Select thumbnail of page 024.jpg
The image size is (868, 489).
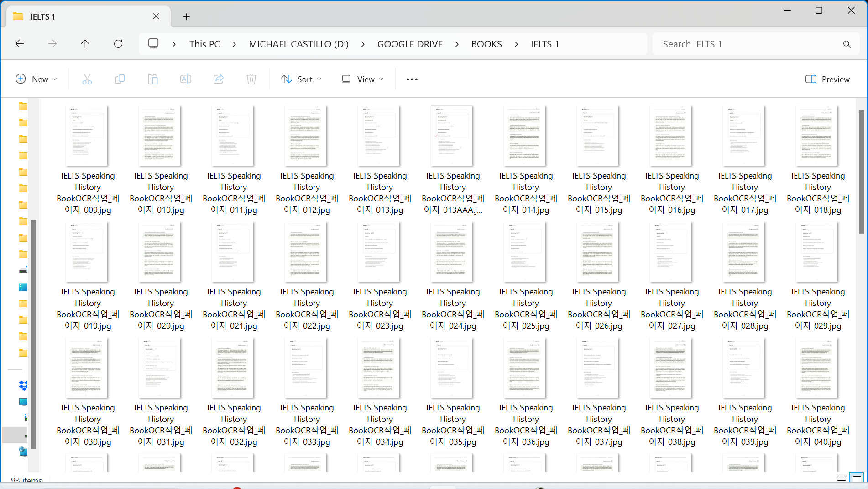coord(452,252)
